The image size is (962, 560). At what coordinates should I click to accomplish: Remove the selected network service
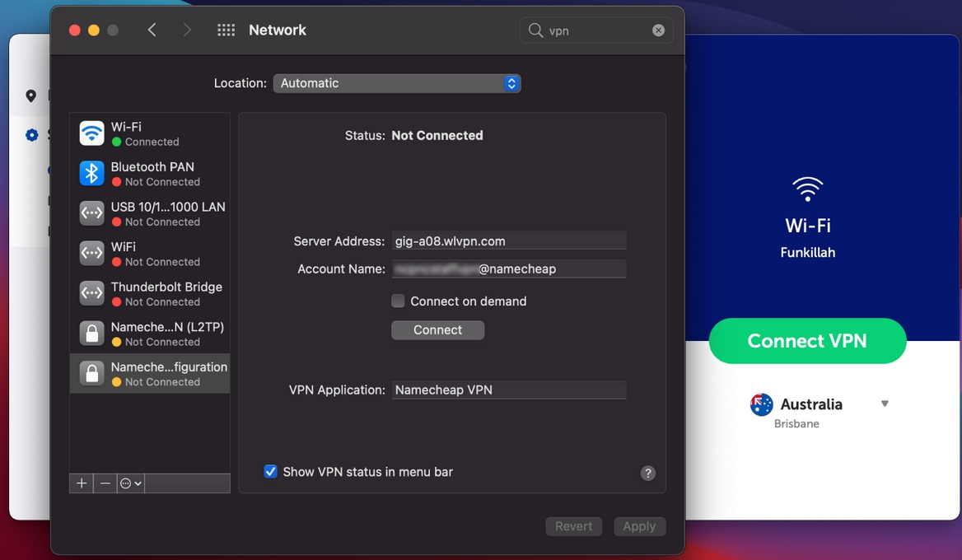point(105,483)
